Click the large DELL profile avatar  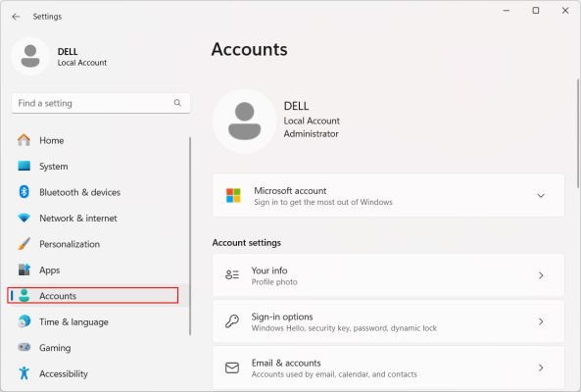pyautogui.click(x=245, y=122)
